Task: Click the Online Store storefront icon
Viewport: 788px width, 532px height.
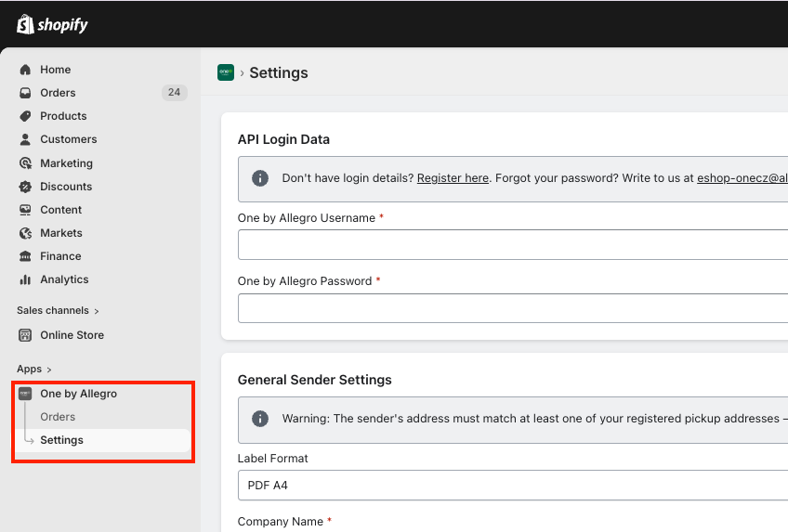Action: [25, 335]
